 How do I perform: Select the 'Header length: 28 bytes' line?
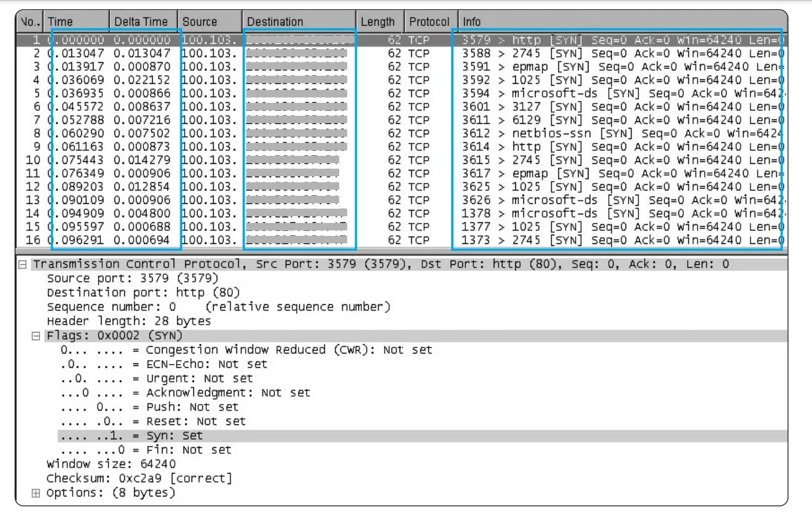click(x=129, y=321)
